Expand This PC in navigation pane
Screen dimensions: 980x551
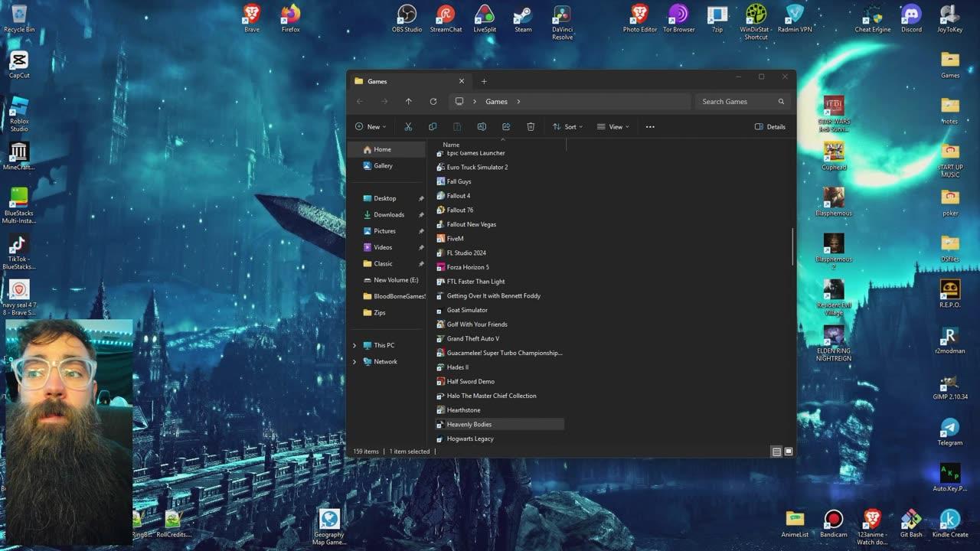coord(354,345)
